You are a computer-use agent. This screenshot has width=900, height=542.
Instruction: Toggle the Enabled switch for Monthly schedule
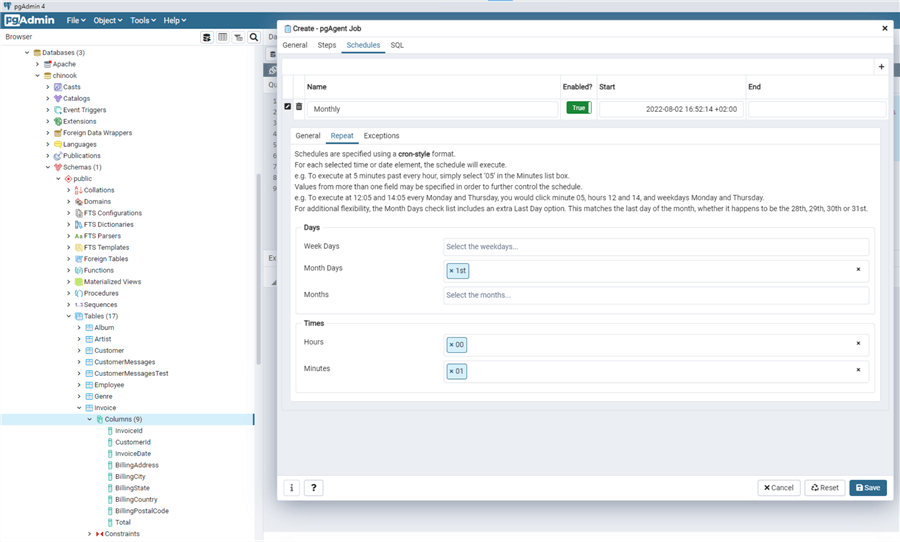(578, 108)
